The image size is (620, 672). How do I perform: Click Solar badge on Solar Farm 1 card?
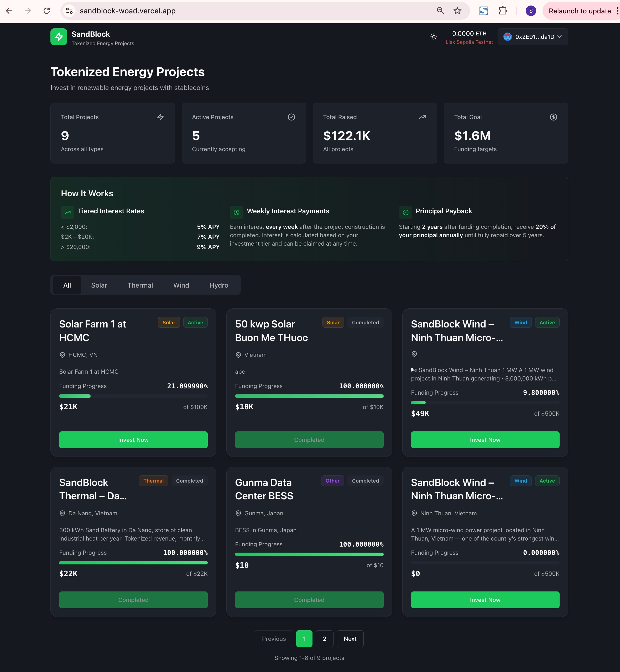click(169, 322)
